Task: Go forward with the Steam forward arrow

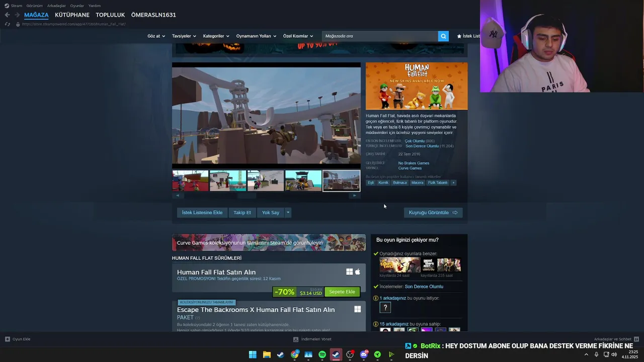Action: point(17,15)
